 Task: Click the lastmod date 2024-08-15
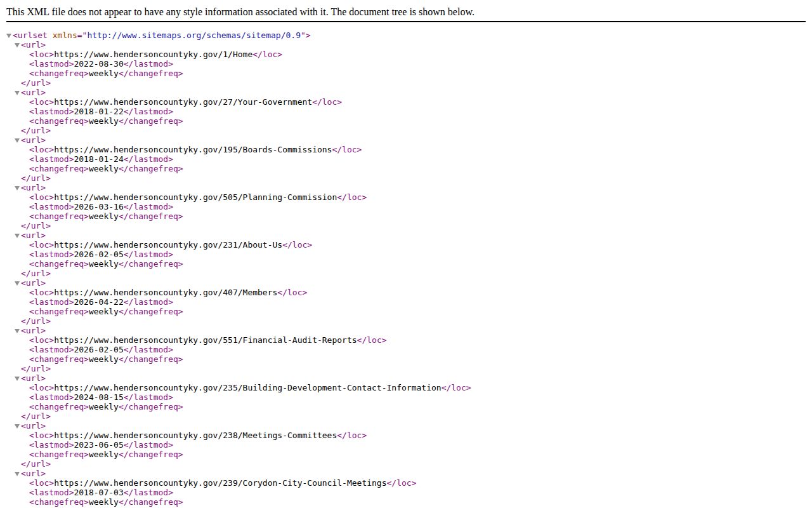tap(98, 398)
